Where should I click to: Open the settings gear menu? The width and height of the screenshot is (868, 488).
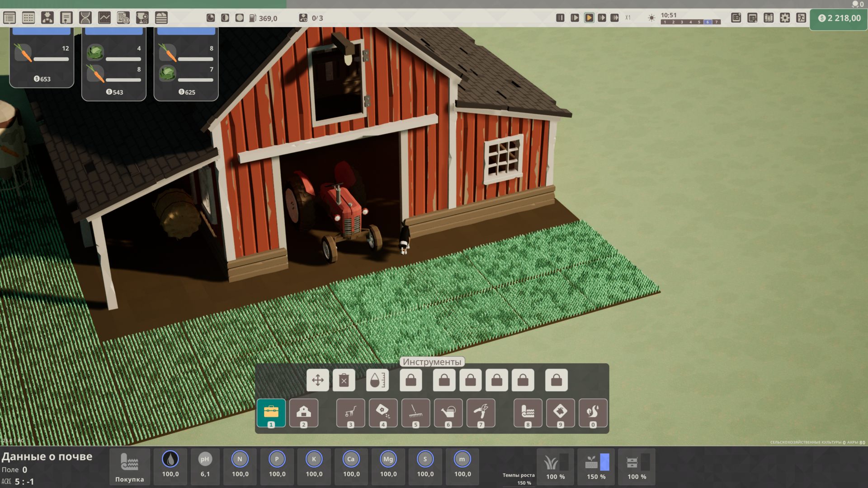coord(785,18)
